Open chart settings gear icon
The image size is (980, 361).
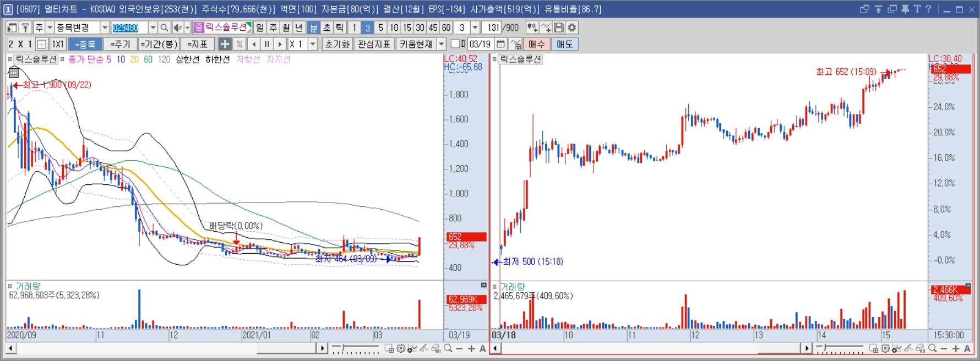coord(572,28)
